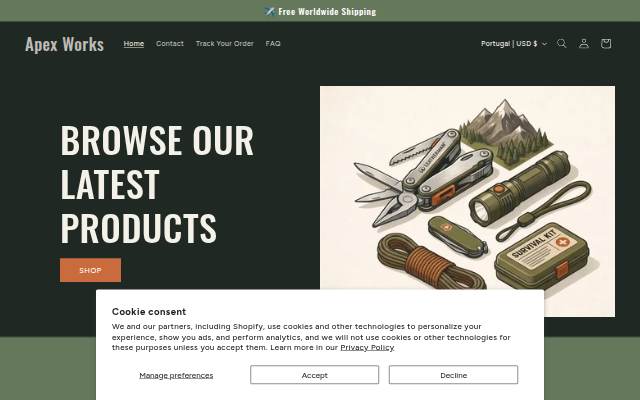
Task: Open Manage preferences for cookies
Action: point(176,375)
